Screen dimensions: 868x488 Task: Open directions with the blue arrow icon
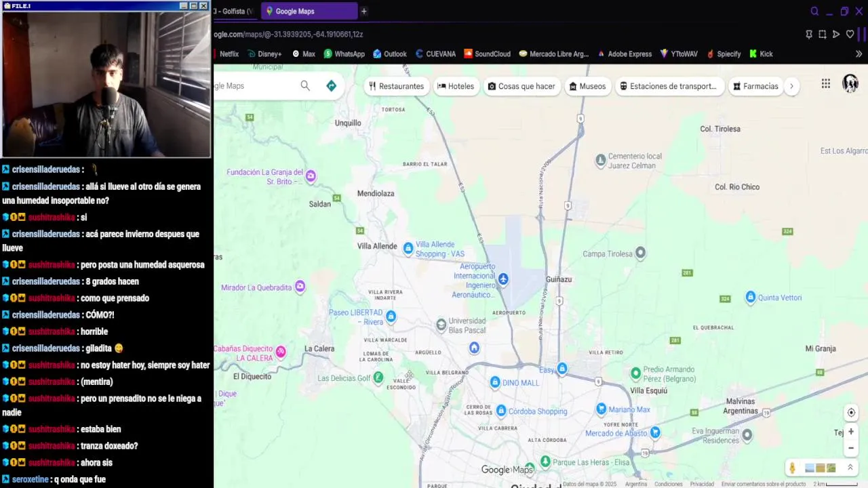coord(331,85)
